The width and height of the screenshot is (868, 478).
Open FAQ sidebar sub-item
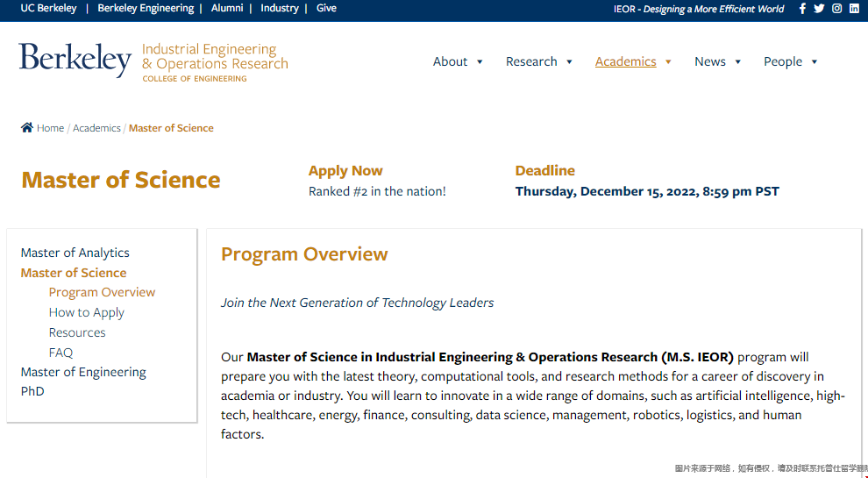click(60, 353)
